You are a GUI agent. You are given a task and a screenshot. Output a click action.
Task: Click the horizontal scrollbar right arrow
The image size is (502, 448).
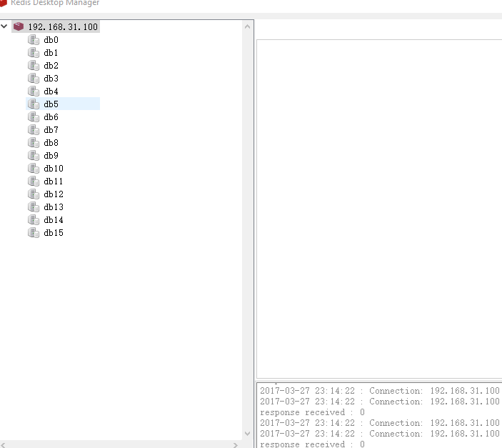point(236,445)
